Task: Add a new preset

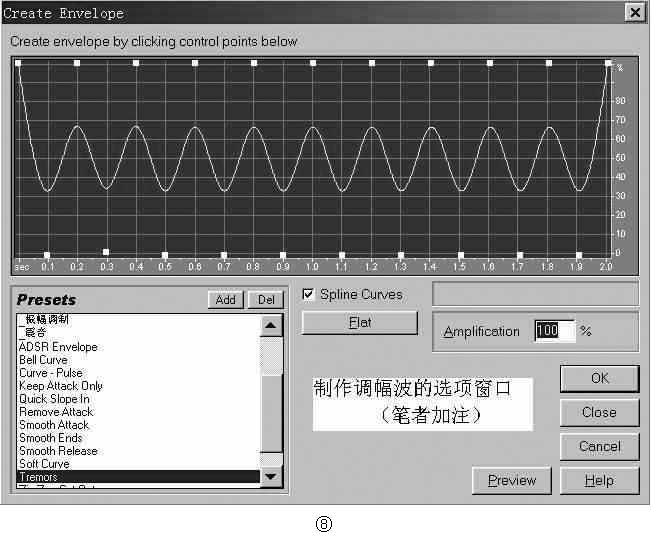Action: point(225,300)
